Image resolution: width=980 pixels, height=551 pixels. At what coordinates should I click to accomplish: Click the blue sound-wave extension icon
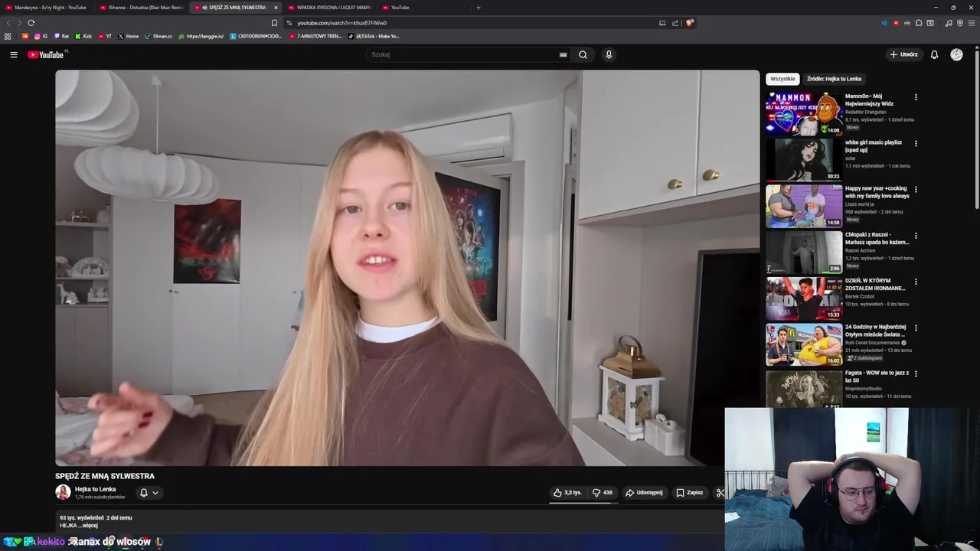click(x=884, y=23)
